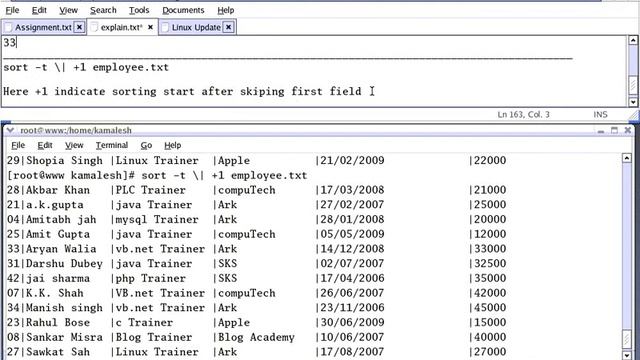Open the Go menu in terminal
This screenshot has height=360, width=640.
coord(146,145)
